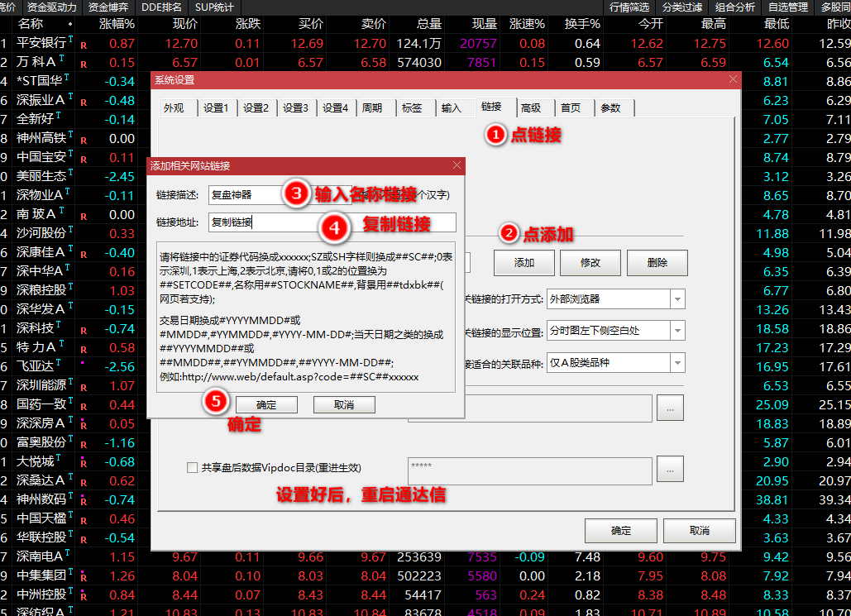This screenshot has width=851, height=616.
Task: Close the 添加相关网站链接 dialog with X
Action: coord(457,165)
